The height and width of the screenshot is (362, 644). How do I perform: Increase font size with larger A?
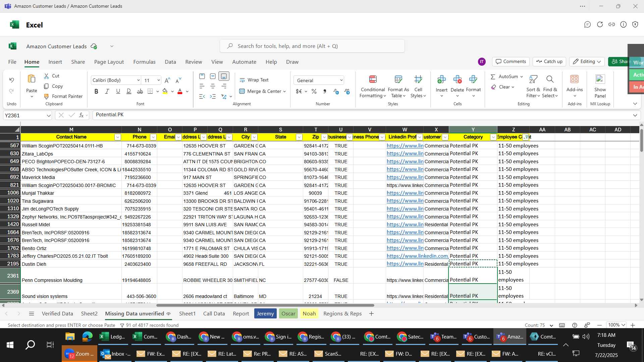167,80
